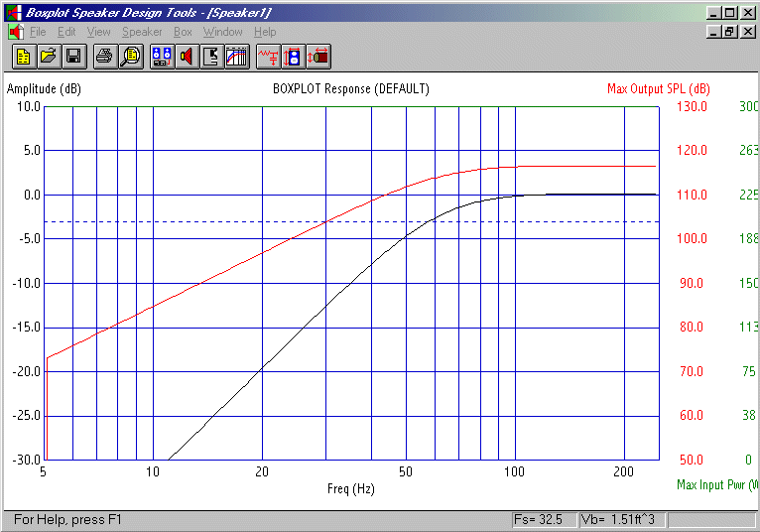Click the '-15.0' amplitude axis value

coord(26,327)
